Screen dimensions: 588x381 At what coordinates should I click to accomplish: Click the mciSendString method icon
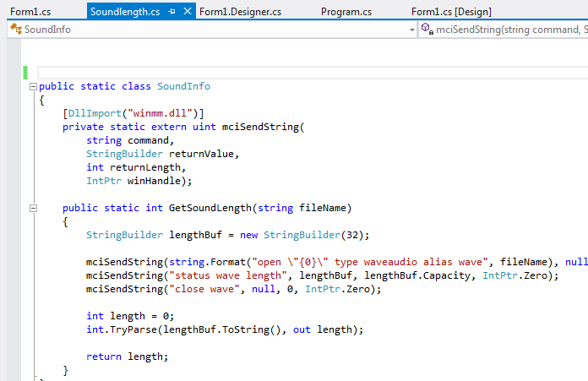tap(427, 29)
